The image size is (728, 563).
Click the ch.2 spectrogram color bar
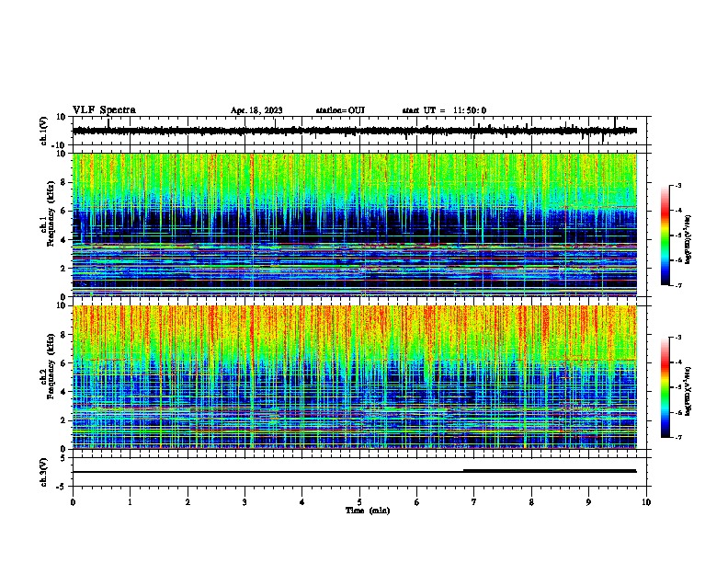pyautogui.click(x=665, y=387)
